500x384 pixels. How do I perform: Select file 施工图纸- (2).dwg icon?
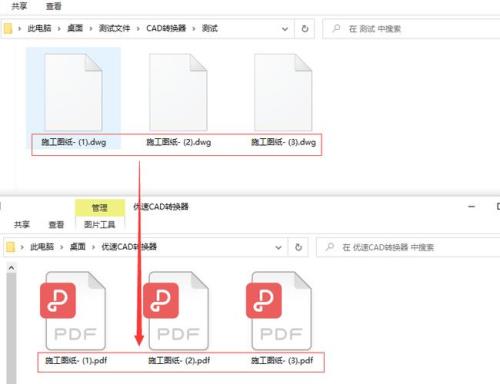[x=178, y=92]
